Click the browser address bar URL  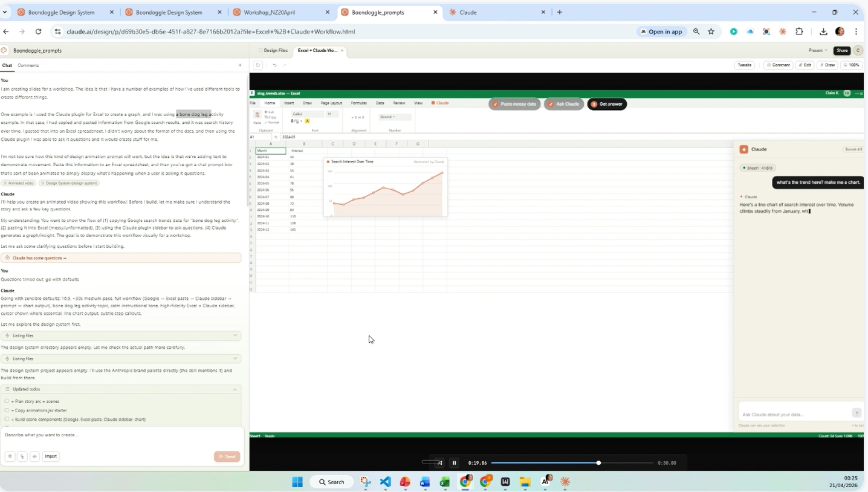(x=211, y=31)
